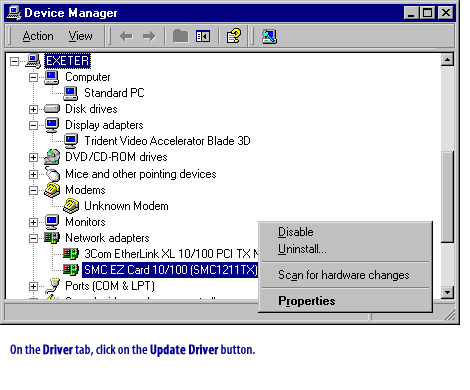Collapse the Modems tree node
The image size is (470, 390).
click(x=33, y=190)
